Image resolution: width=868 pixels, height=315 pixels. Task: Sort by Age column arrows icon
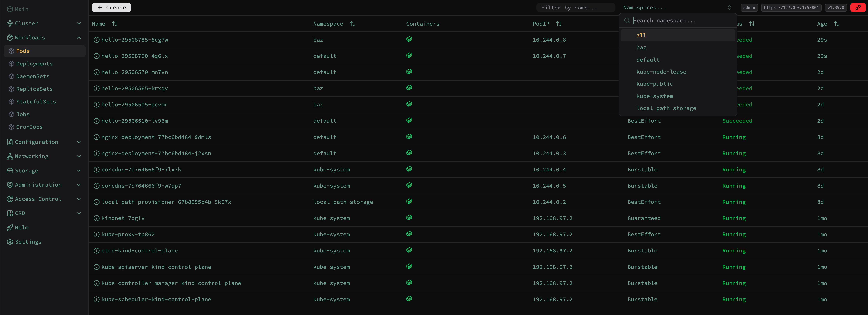pos(836,24)
